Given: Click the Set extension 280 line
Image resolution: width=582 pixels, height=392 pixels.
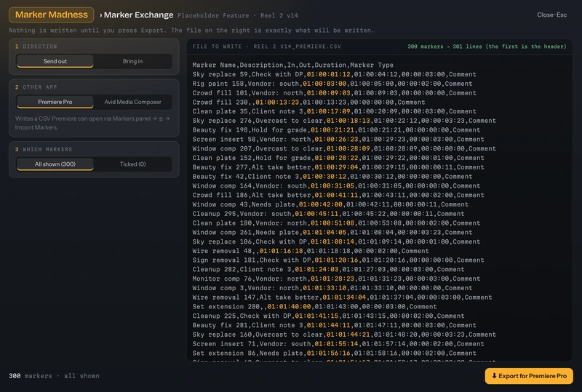Looking at the screenshot, I should tap(314, 307).
